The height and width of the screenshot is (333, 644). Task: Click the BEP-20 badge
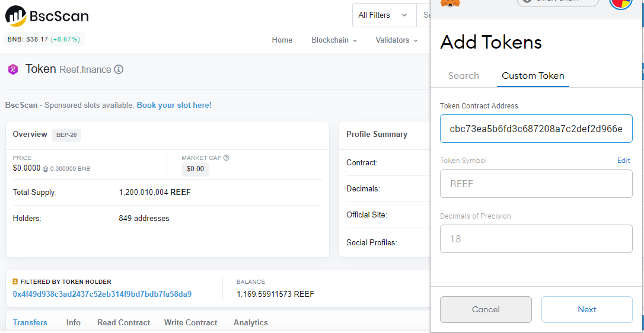click(66, 135)
